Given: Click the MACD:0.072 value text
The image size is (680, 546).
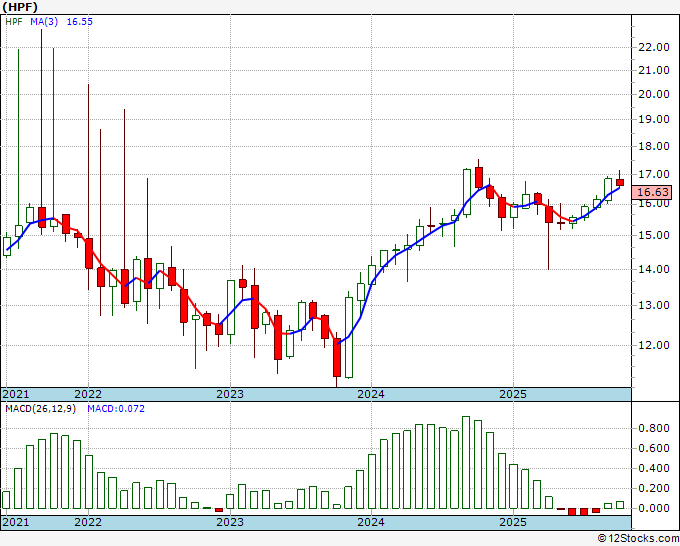Looking at the screenshot, I should coord(116,409).
